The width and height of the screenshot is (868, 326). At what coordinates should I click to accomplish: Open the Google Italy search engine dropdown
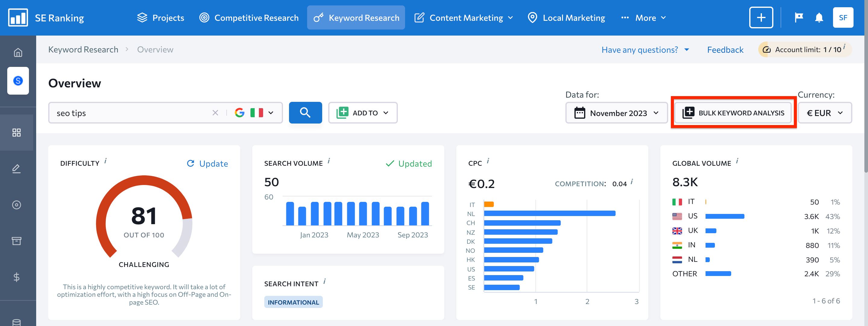254,112
